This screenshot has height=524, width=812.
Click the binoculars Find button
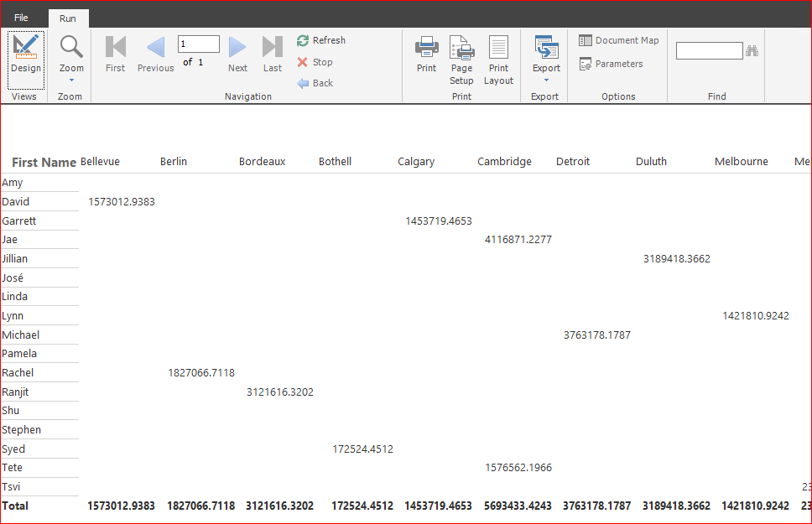(x=752, y=51)
